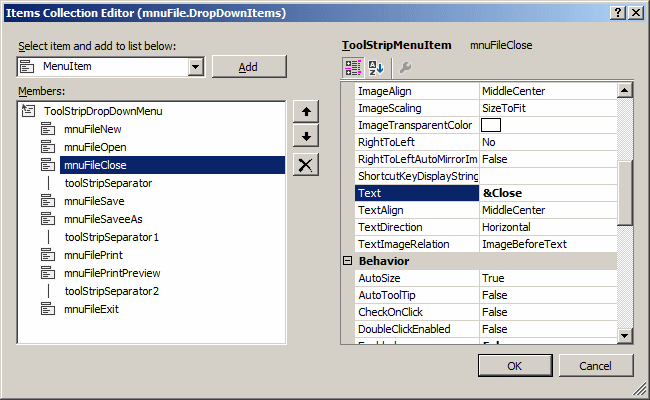
Task: Click the TextImageRelation ImageBeforeText value
Action: click(524, 244)
